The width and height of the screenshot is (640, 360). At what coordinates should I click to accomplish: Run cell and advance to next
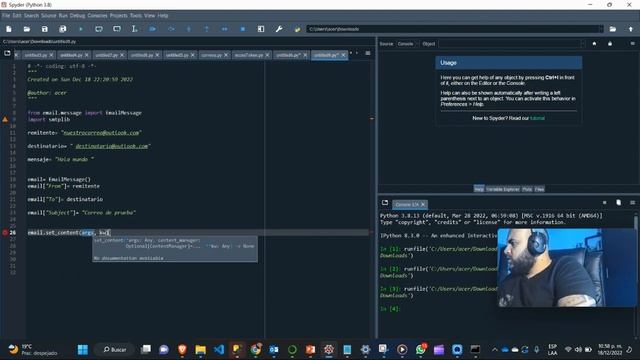click(117, 29)
